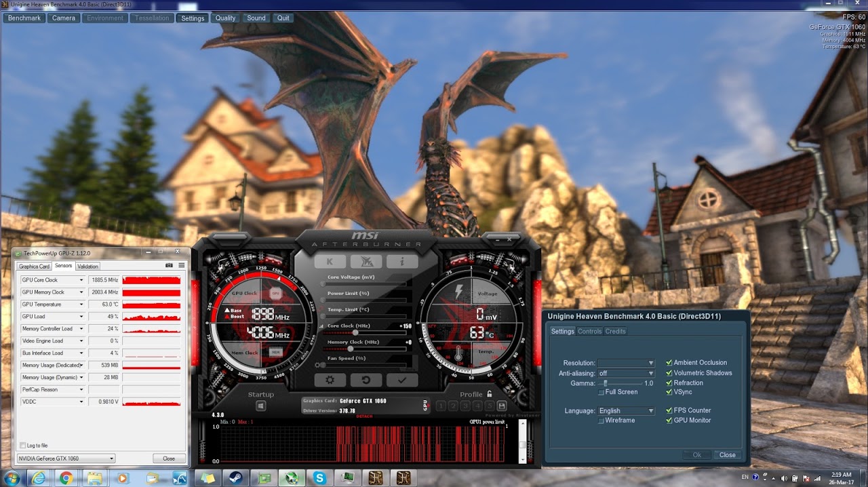This screenshot has width=868, height=487.
Task: Open GPU Load sensor dropdown arrow
Action: point(81,317)
